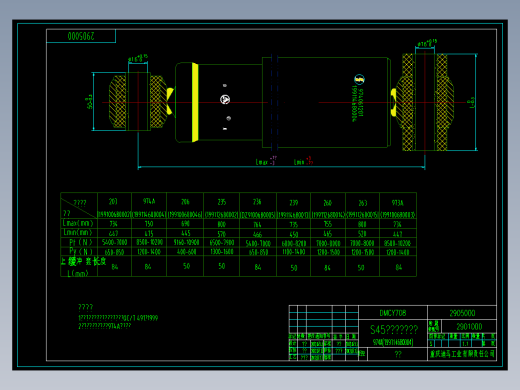This screenshot has height=390, width=520.
Task: Select the Lmax(mm) row label
Action: pyautogui.click(x=78, y=223)
